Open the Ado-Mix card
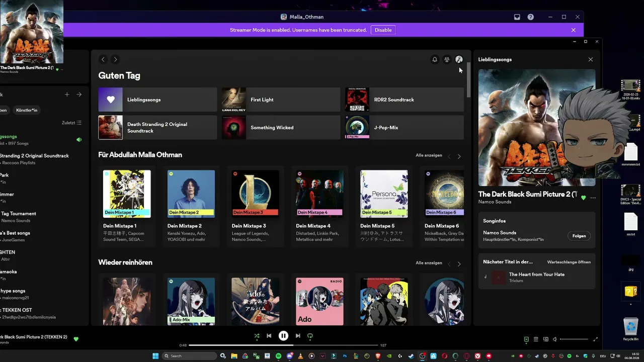This screenshot has width=644, height=362. pyautogui.click(x=191, y=301)
